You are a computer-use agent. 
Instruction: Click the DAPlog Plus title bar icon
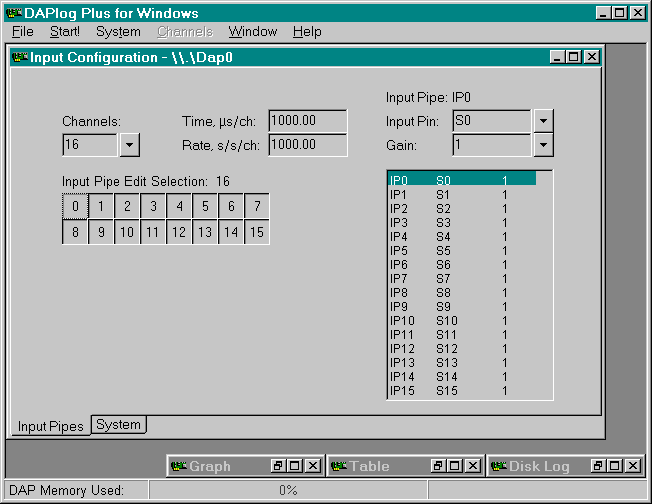coord(14,13)
